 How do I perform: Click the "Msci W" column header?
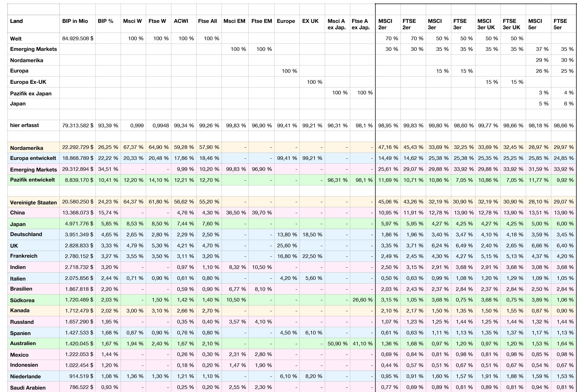(x=133, y=24)
